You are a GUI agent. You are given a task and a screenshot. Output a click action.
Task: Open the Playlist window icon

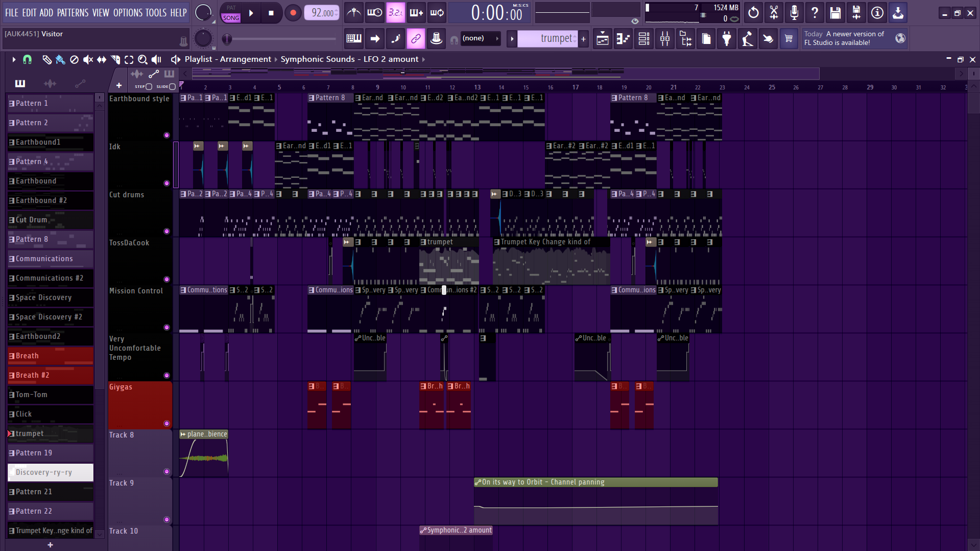603,38
